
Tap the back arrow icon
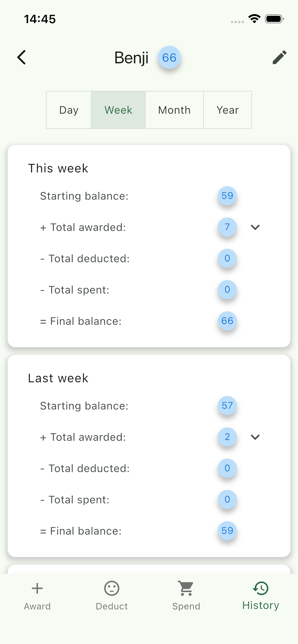[22, 57]
